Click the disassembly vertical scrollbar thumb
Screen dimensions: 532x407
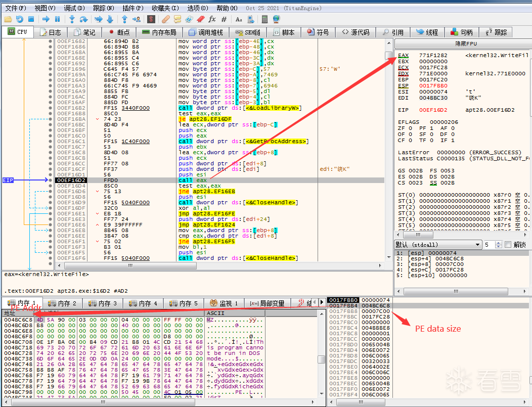[389, 55]
